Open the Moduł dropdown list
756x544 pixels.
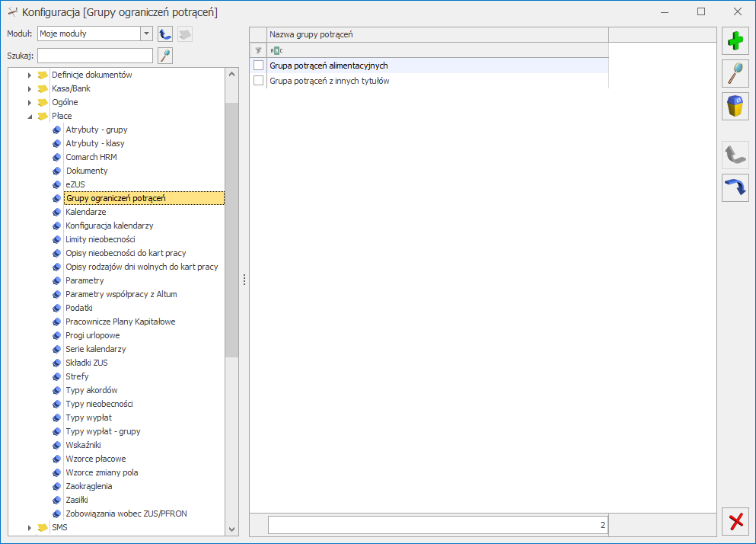tap(147, 34)
